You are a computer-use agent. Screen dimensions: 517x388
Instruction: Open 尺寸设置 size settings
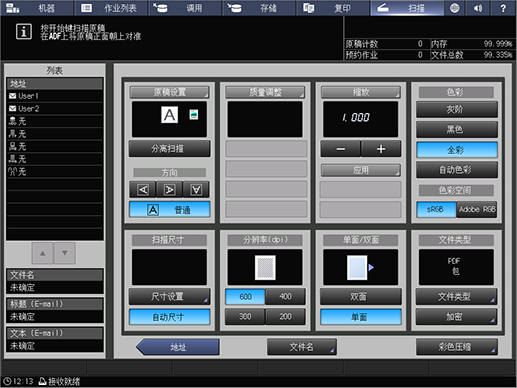point(169,297)
